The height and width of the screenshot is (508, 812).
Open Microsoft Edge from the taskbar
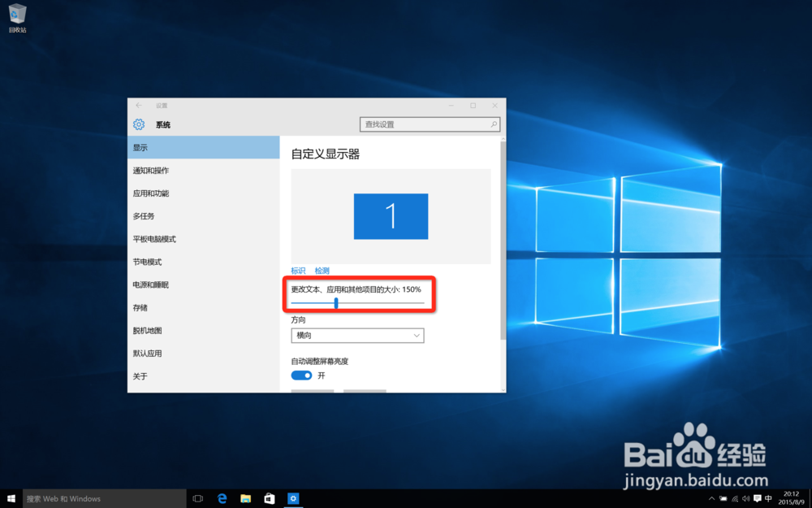(222, 498)
